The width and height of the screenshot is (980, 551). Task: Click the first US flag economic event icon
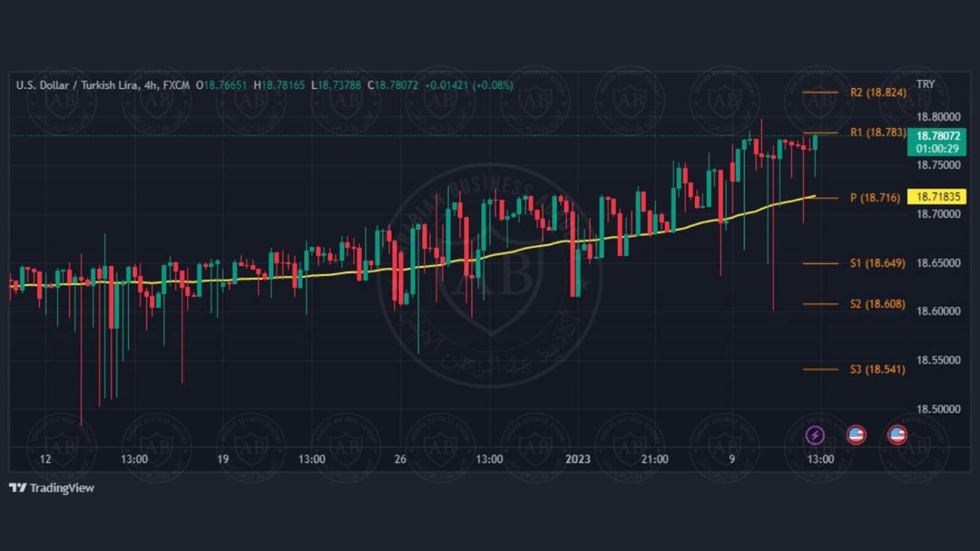[x=856, y=434]
